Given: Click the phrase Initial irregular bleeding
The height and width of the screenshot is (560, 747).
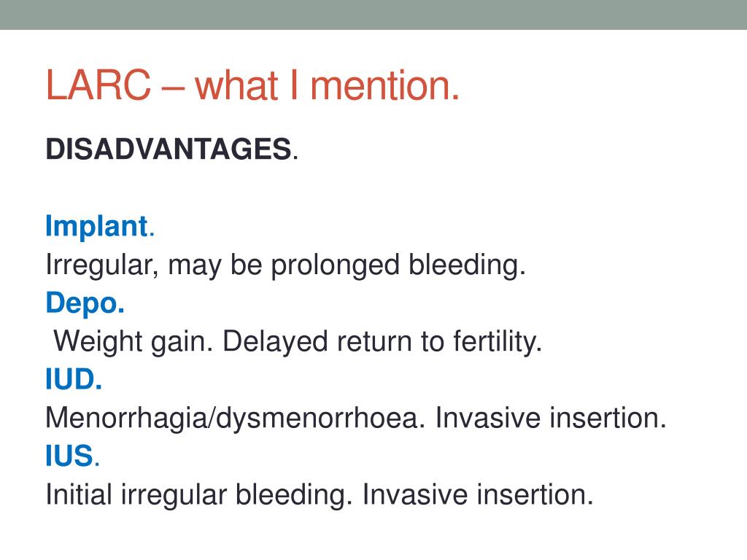Looking at the screenshot, I should pyautogui.click(x=198, y=495).
